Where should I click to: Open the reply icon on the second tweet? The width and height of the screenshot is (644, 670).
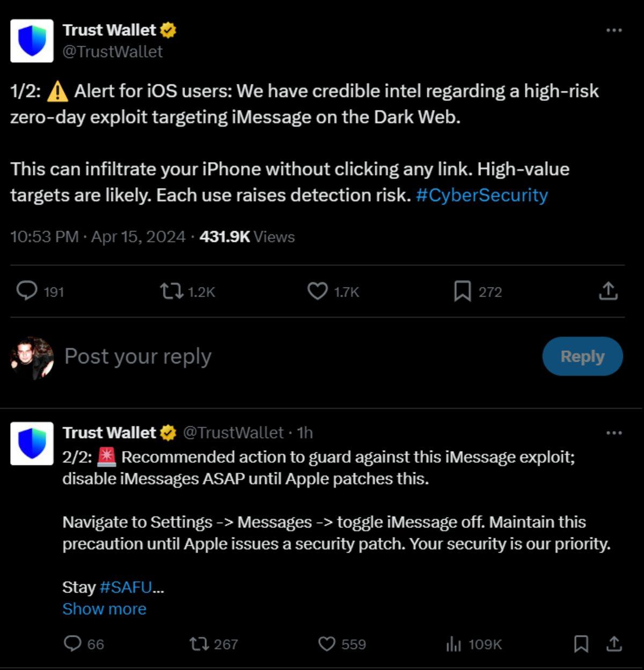[74, 644]
